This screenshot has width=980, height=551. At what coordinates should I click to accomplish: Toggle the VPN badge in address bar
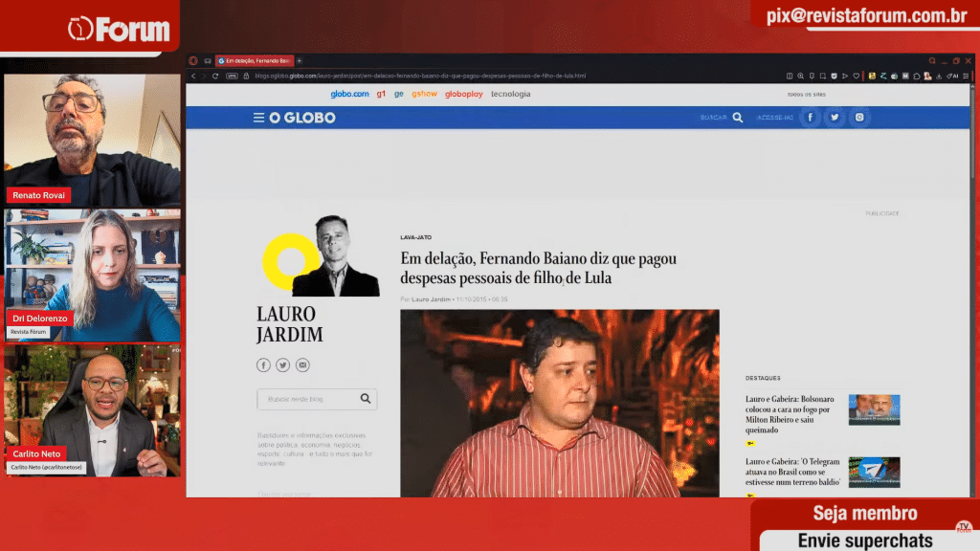pos(232,76)
